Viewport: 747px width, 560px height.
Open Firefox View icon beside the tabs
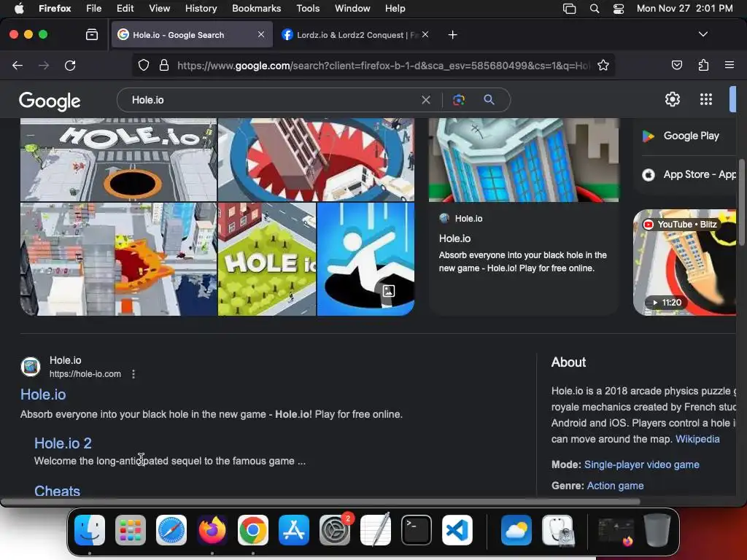pos(92,34)
